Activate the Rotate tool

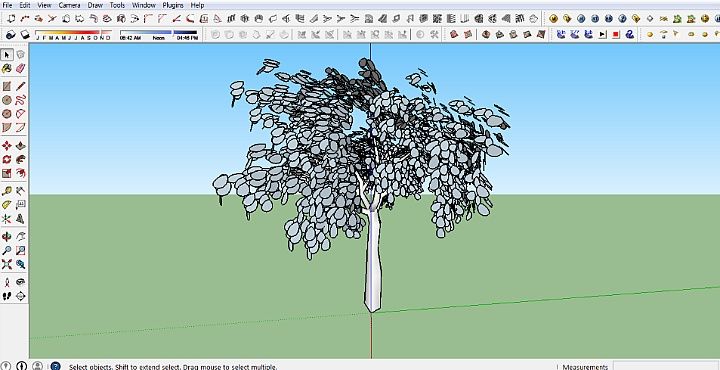[6, 159]
